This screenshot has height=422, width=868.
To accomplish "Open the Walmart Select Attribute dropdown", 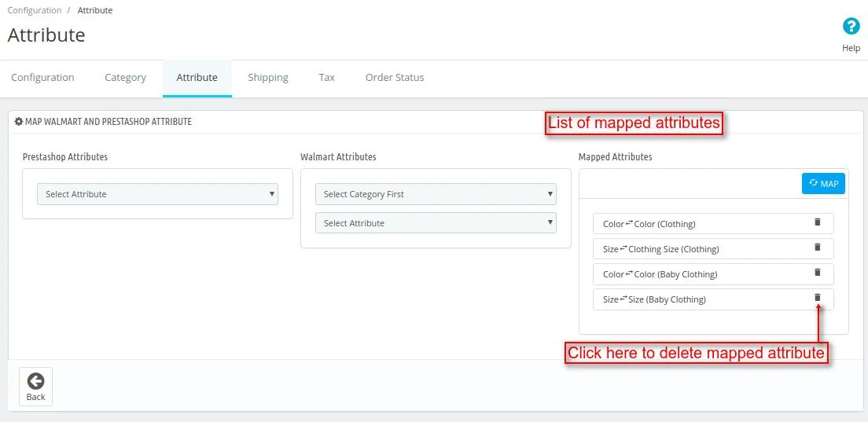I will 436,223.
